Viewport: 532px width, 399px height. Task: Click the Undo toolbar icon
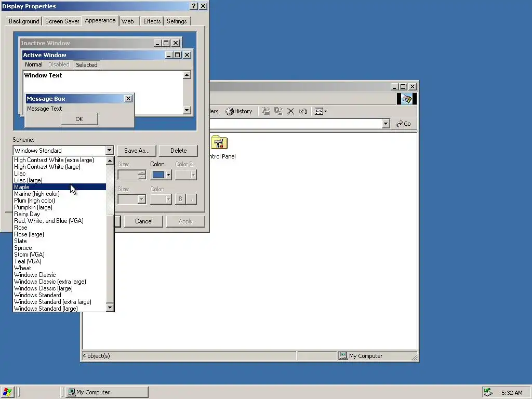coord(303,111)
